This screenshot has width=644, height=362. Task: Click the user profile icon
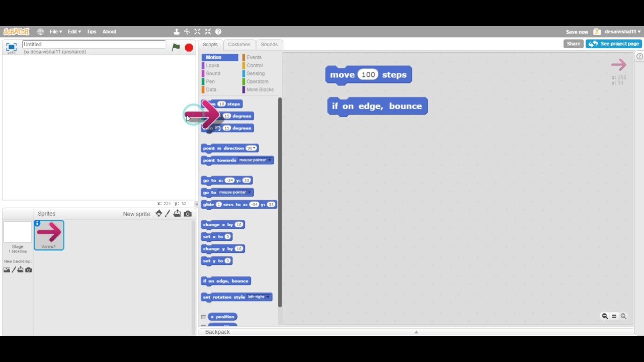click(x=597, y=32)
